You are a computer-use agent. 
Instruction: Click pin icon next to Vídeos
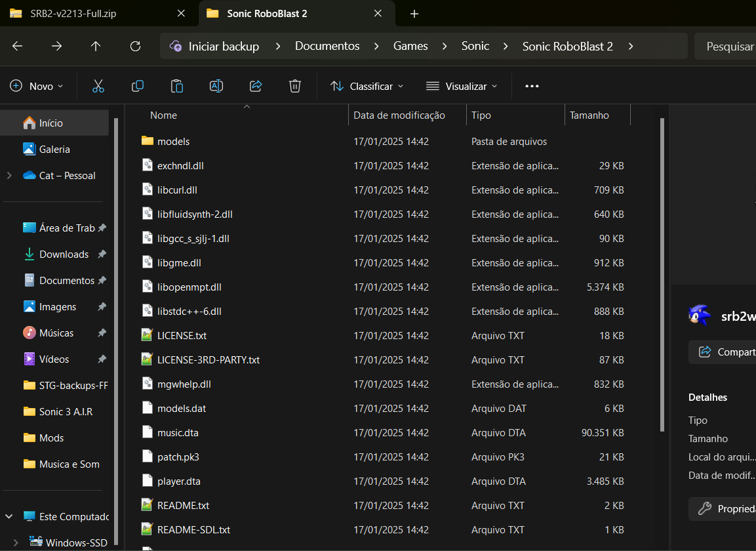102,359
